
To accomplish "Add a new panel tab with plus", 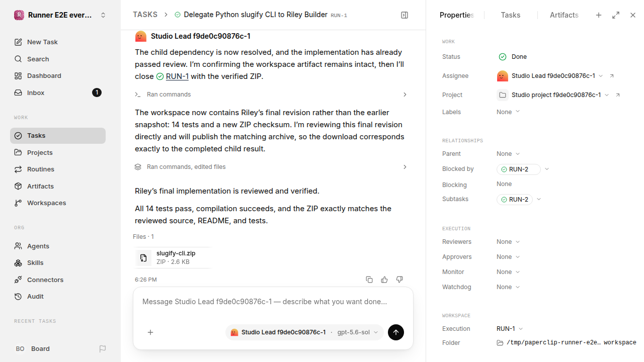I will pos(599,15).
